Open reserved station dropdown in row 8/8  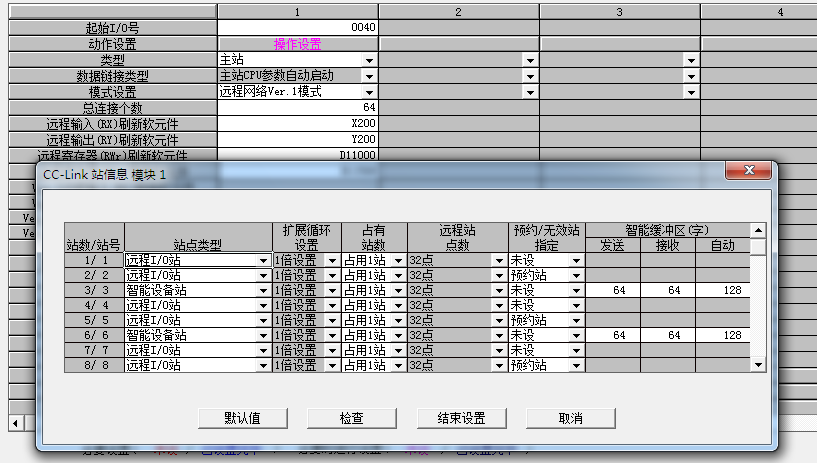[576, 365]
